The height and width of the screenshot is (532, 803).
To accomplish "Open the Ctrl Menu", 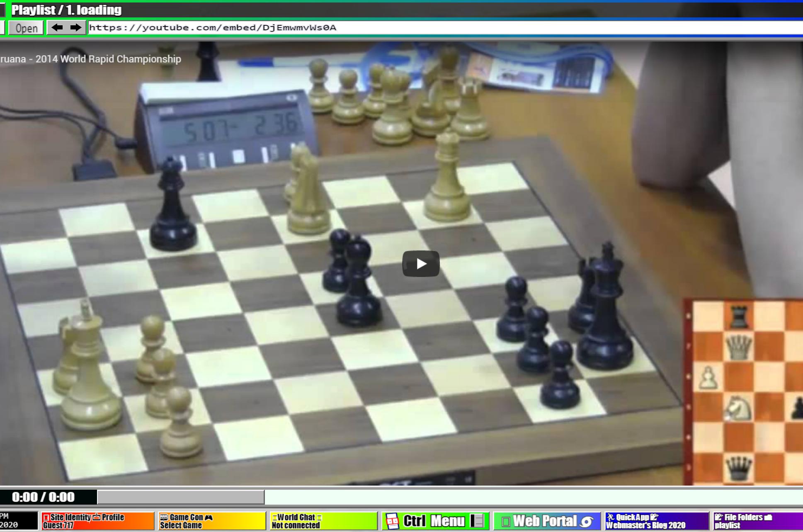I will point(435,521).
